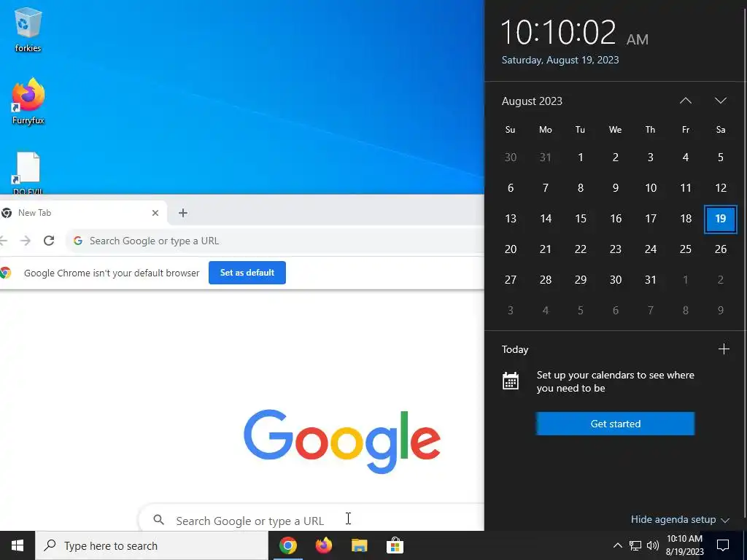Screen dimensions: 747x560
Task: Select August 19 in the calendar
Action: click(721, 219)
